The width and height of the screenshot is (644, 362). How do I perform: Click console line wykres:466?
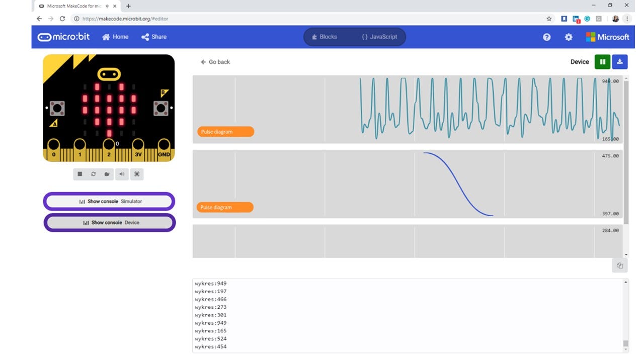211,299
